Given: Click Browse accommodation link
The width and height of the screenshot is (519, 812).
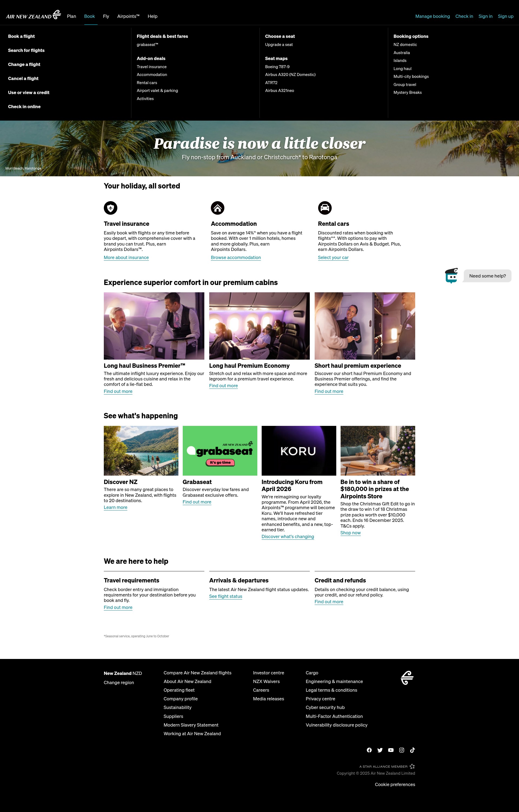Looking at the screenshot, I should click(x=235, y=258).
